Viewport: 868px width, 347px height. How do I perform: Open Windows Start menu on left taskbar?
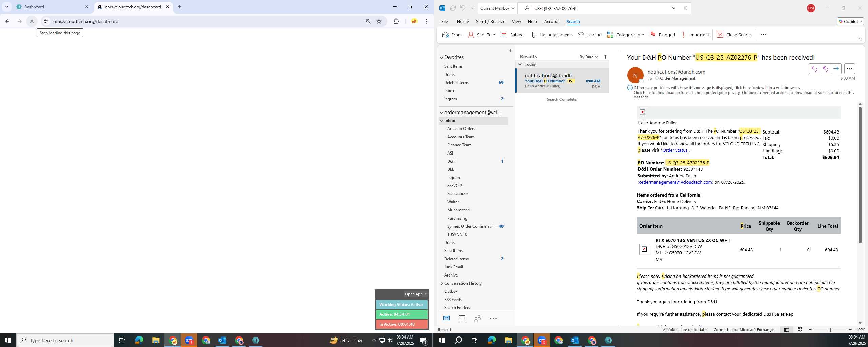click(8, 340)
